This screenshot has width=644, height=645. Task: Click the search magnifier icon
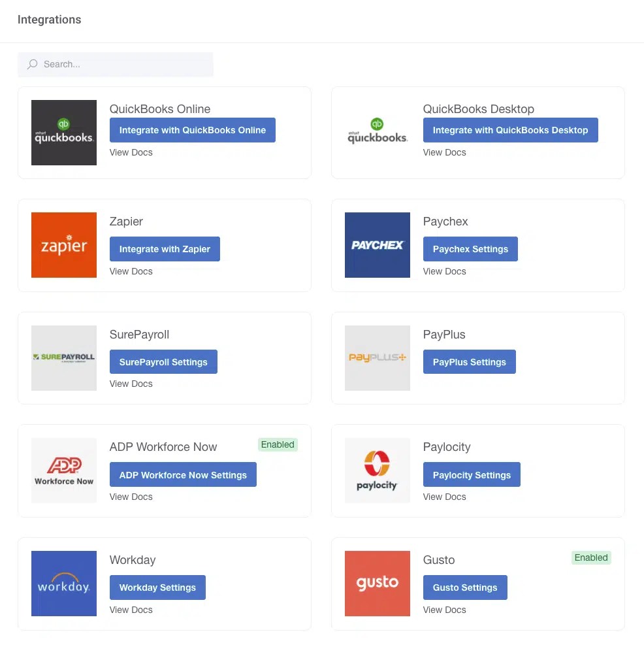pos(32,64)
